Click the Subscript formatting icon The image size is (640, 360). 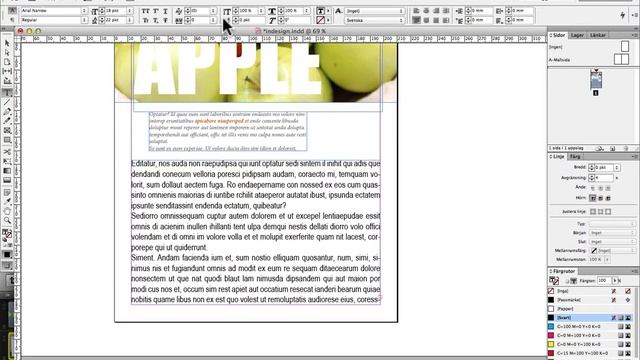[x=156, y=20]
